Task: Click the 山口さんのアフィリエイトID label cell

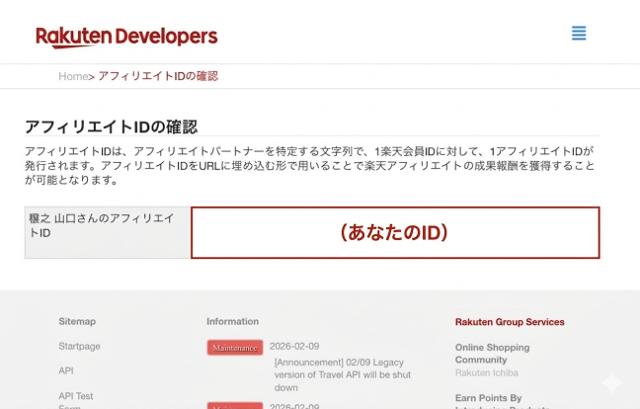Action: [107, 233]
